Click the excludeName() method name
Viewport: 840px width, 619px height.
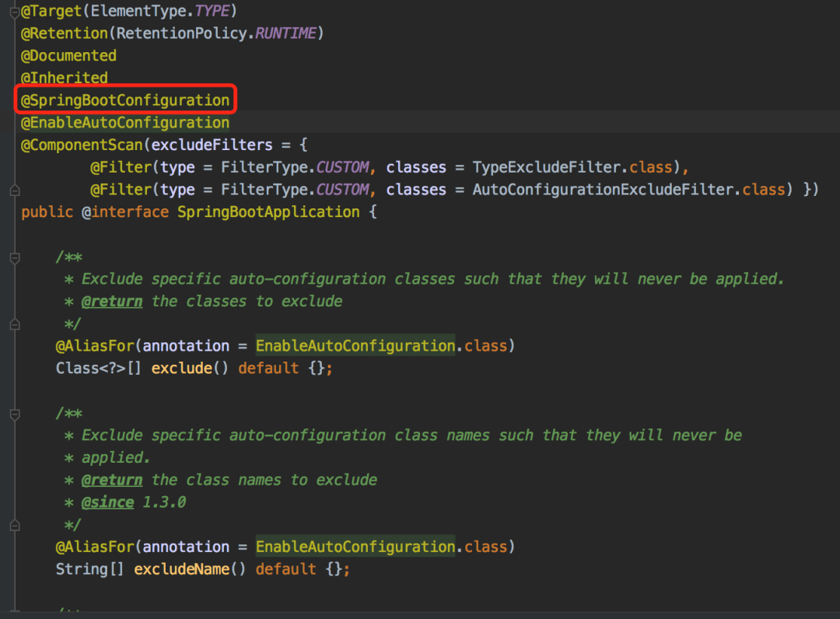[x=181, y=569]
